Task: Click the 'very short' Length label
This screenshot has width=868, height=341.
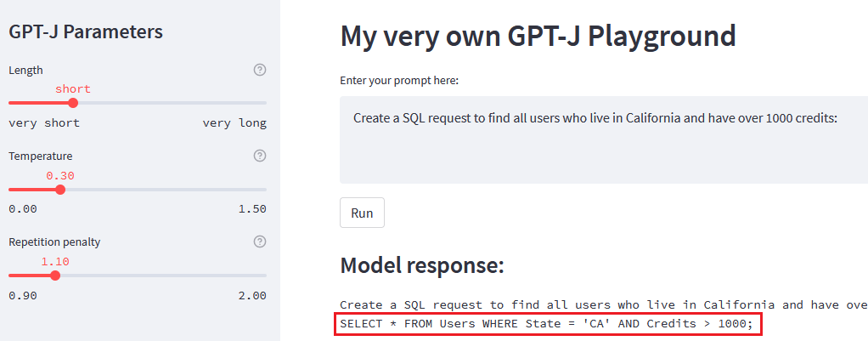Action: 44,123
